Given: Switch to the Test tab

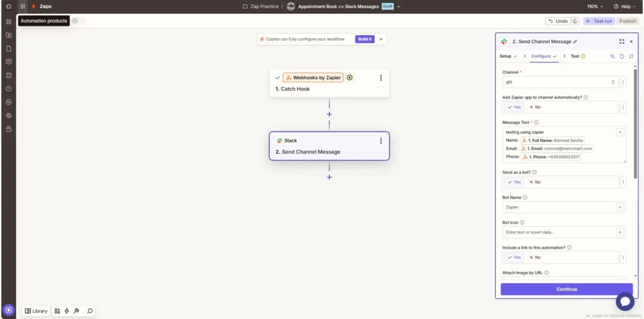Looking at the screenshot, I should (578, 56).
